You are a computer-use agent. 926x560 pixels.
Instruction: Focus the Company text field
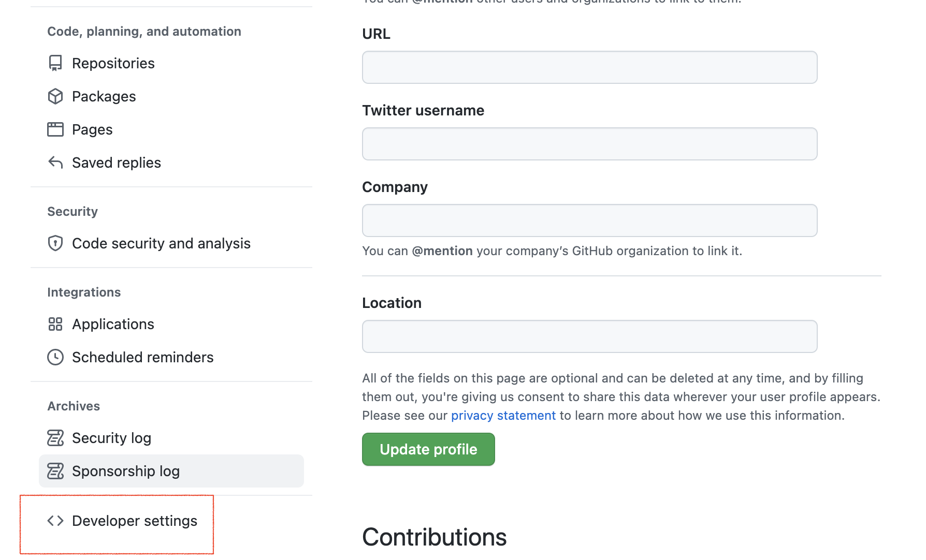pyautogui.click(x=589, y=220)
